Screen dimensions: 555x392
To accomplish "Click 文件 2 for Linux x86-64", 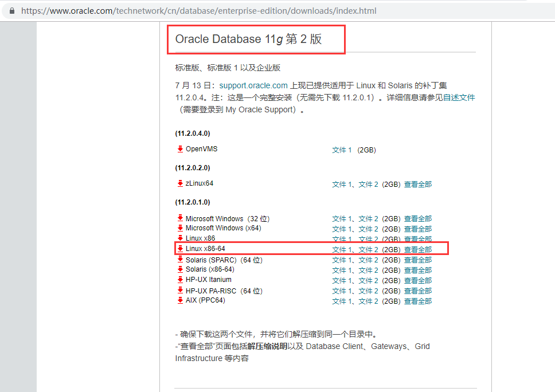I will (368, 249).
